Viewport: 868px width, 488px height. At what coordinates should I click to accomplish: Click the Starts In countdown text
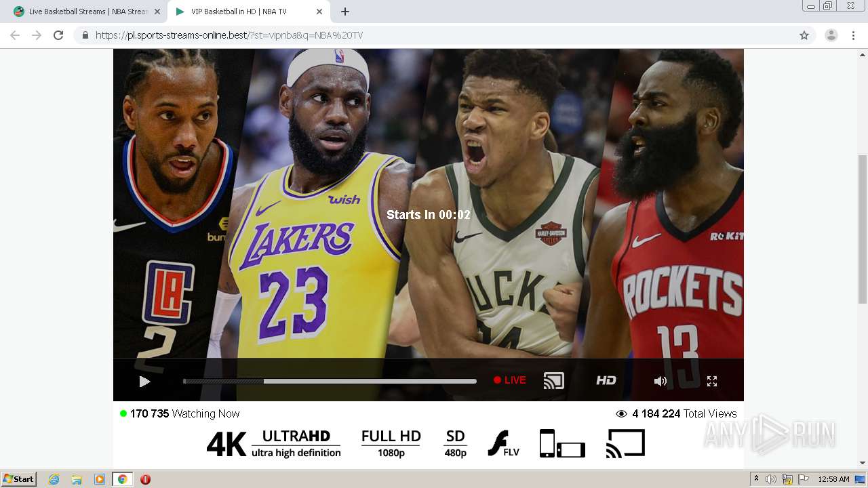(x=429, y=215)
